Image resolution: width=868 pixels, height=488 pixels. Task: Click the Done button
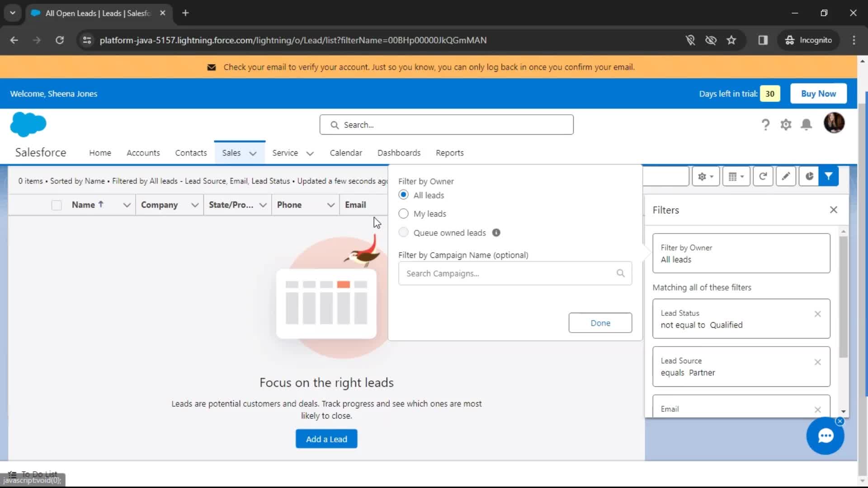[x=600, y=323]
